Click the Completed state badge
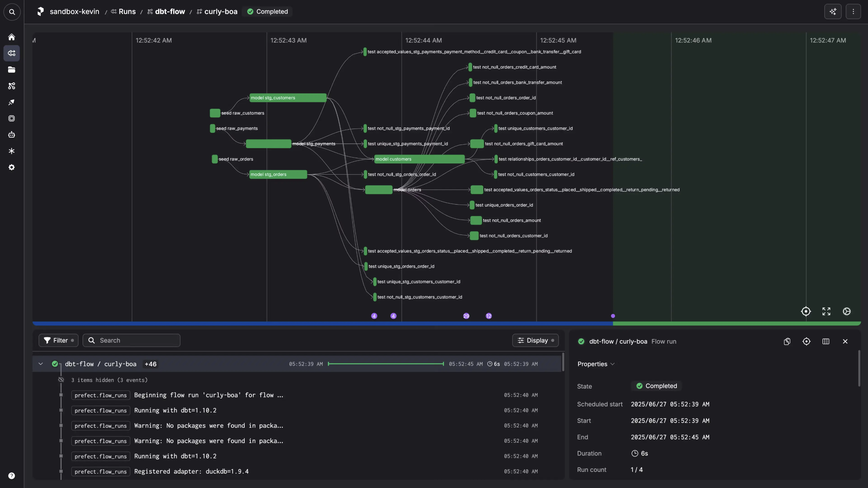The height and width of the screenshot is (488, 868). click(267, 11)
